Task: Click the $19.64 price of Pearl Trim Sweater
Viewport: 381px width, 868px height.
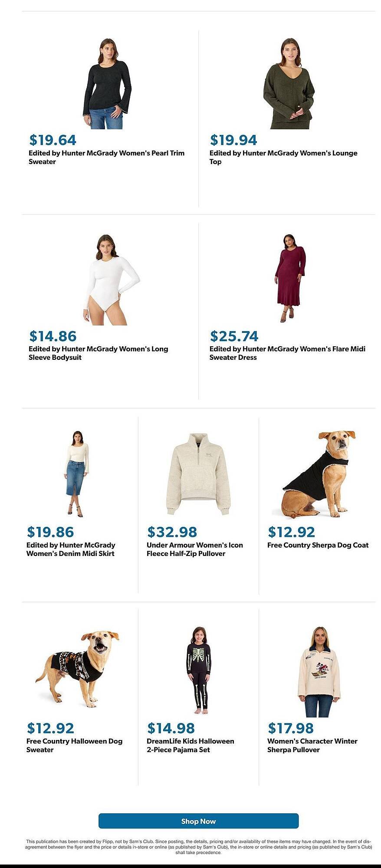Action: [53, 140]
